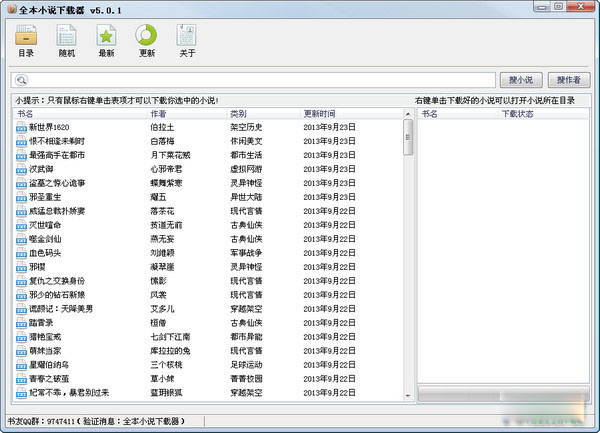The height and width of the screenshot is (433, 600).
Task: Click the file icon beside 灭世喧命
Action: (21, 225)
